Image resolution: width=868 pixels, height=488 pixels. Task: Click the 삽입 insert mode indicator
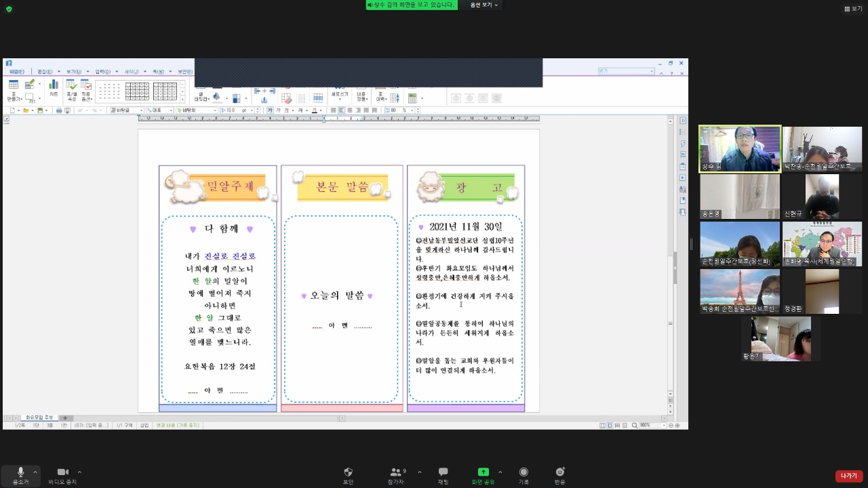point(144,425)
